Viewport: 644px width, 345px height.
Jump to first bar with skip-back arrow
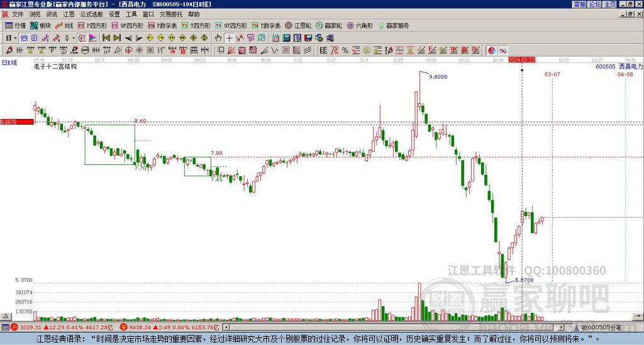pyautogui.click(x=106, y=38)
